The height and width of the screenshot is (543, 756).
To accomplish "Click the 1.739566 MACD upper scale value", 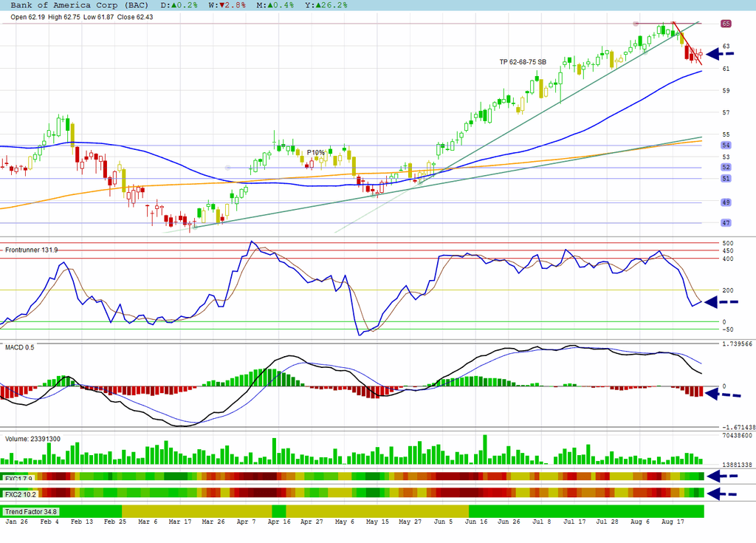I will pos(738,344).
